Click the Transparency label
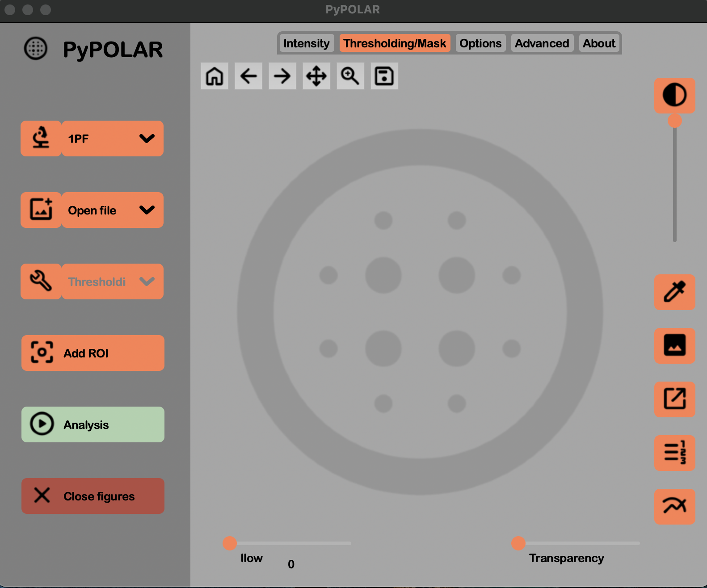Screen dimensions: 707x588 tap(567, 558)
